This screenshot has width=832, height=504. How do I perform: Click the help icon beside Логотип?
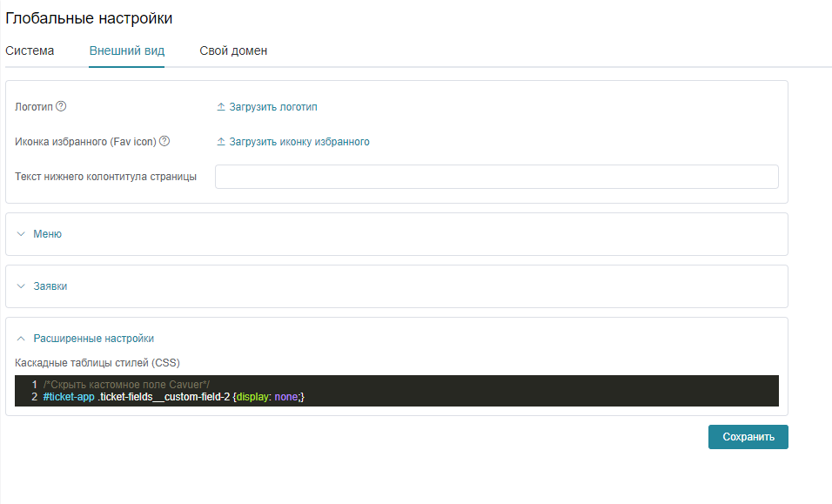click(x=61, y=106)
